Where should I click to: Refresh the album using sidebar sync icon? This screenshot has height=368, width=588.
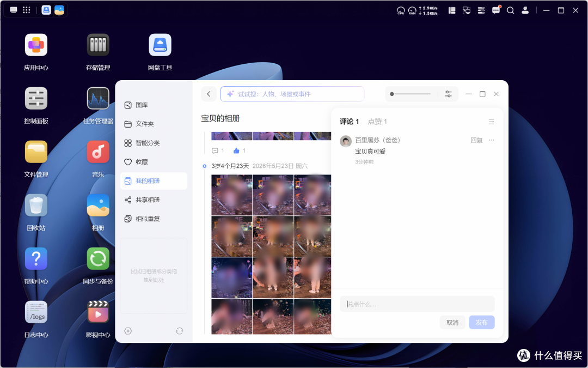click(x=180, y=331)
